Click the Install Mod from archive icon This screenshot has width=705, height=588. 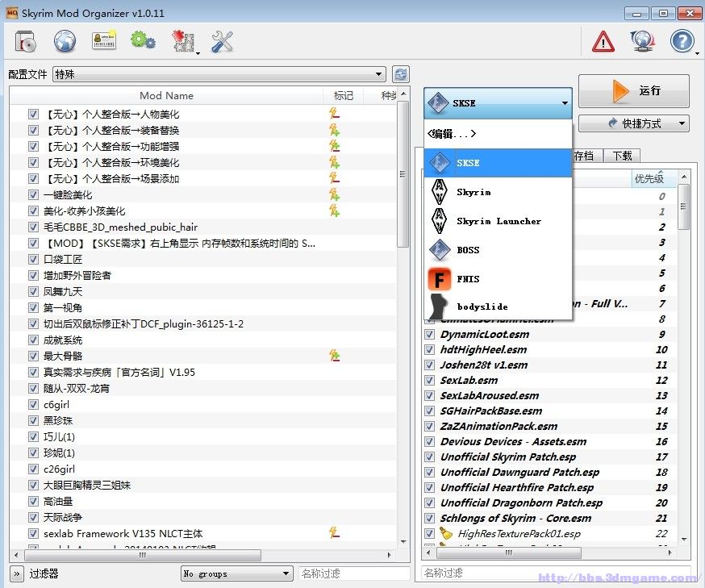coord(25,41)
